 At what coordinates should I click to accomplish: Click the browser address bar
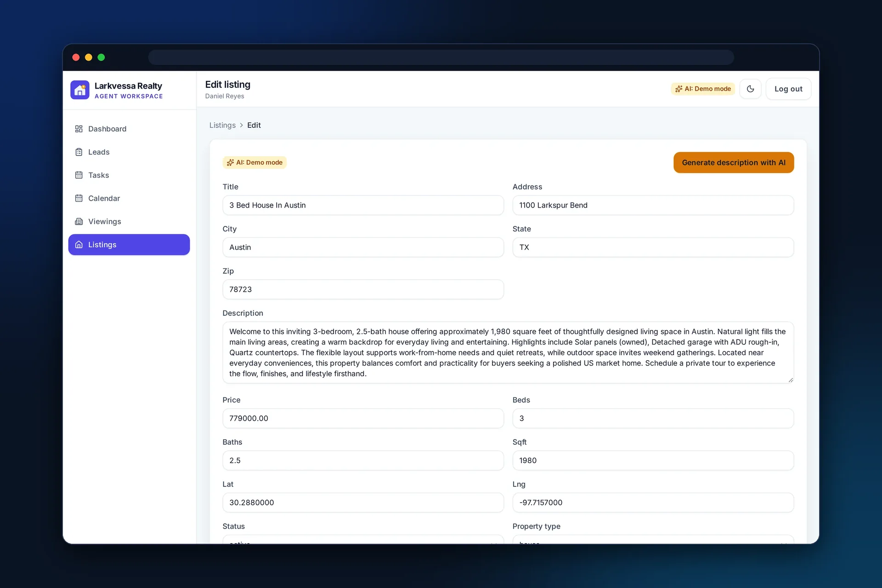click(441, 57)
